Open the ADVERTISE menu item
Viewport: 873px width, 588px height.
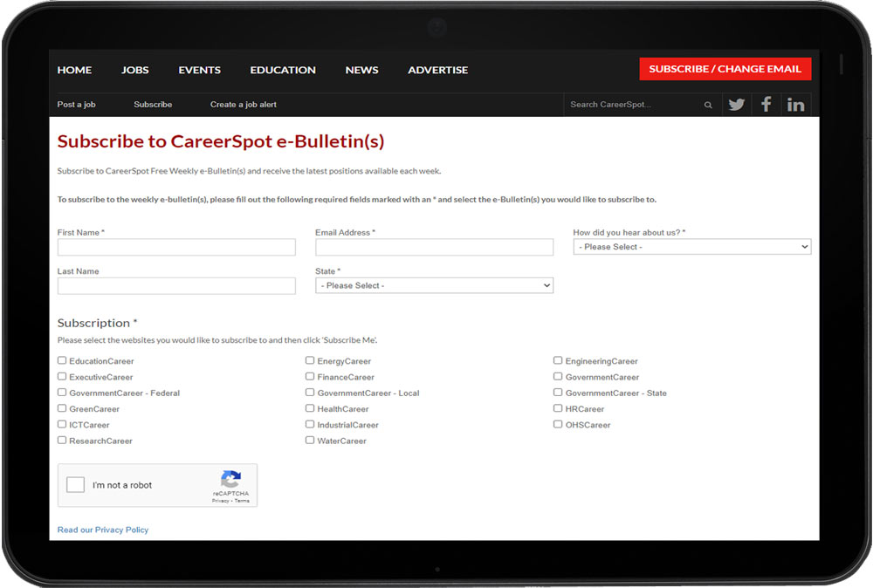coord(437,70)
